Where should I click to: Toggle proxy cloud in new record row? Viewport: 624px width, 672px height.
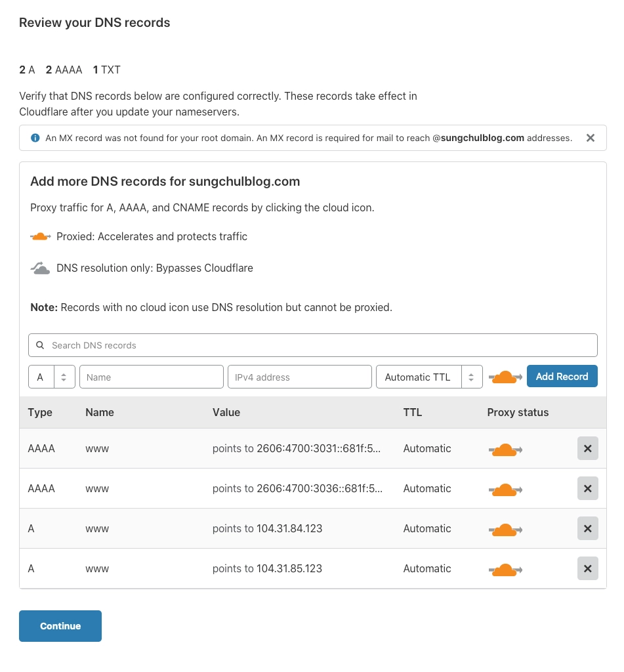pos(505,377)
